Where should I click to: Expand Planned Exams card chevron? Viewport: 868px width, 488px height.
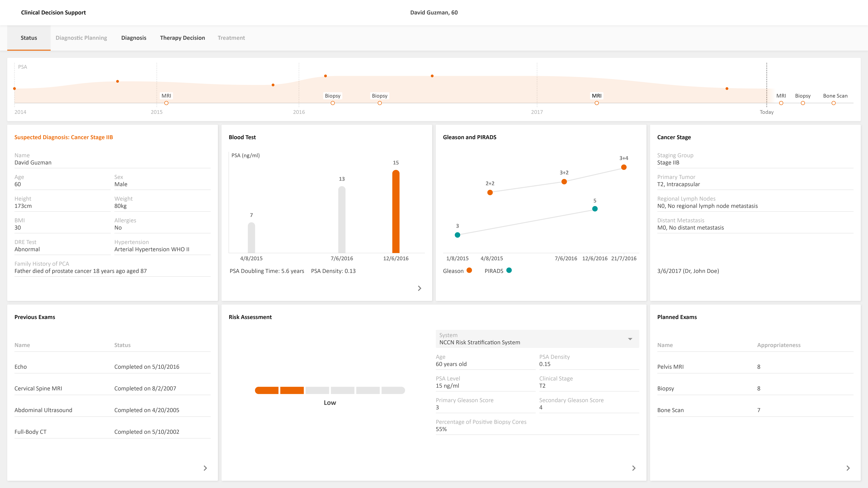tap(848, 468)
